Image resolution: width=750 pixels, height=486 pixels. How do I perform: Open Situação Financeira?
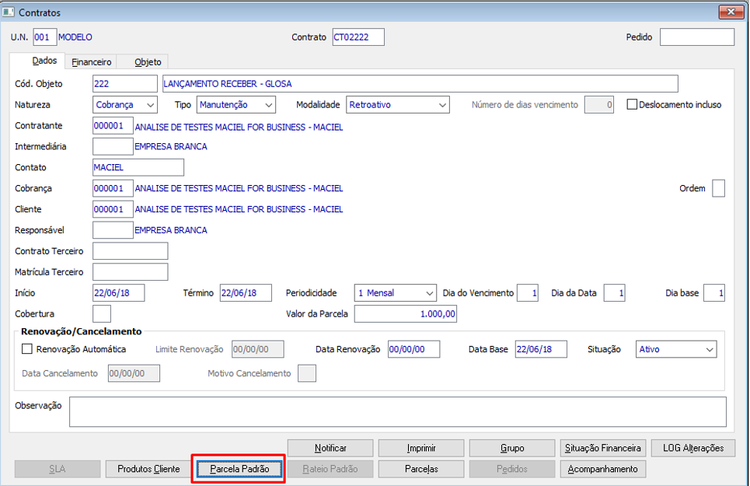603,448
